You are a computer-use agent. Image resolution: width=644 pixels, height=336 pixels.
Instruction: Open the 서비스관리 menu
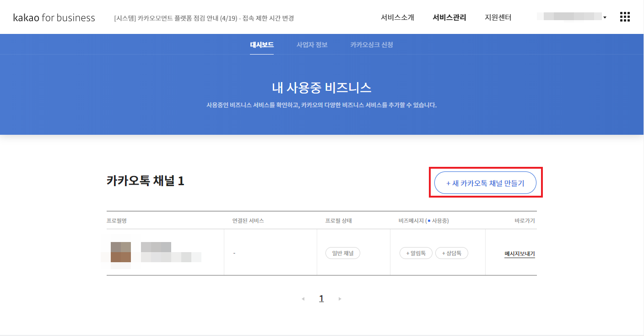pos(449,18)
